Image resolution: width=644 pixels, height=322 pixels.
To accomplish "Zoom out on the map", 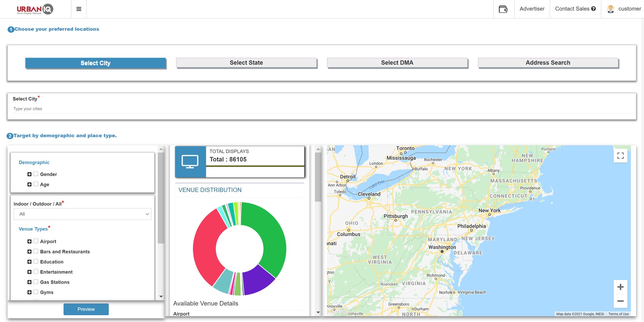I will tap(621, 301).
